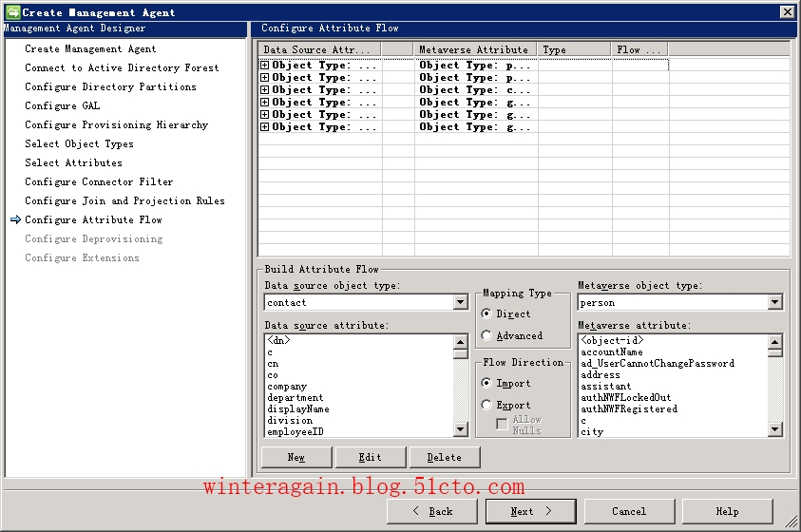Click data source attribute list scrollbar thumb
801x532 pixels.
pos(460,353)
